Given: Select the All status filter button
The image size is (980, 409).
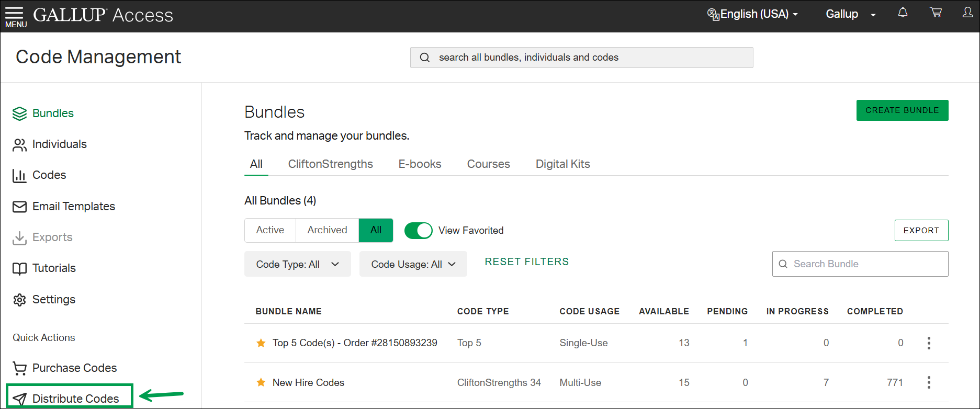Looking at the screenshot, I should coord(376,230).
